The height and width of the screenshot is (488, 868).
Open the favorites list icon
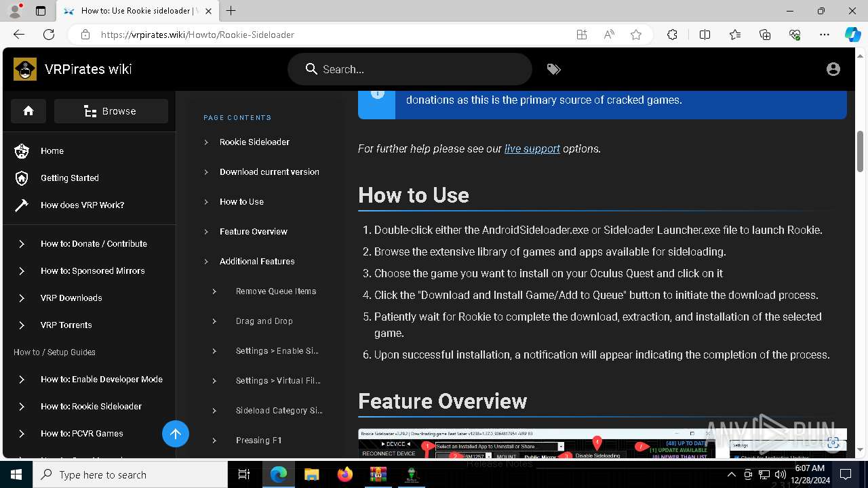tap(735, 35)
